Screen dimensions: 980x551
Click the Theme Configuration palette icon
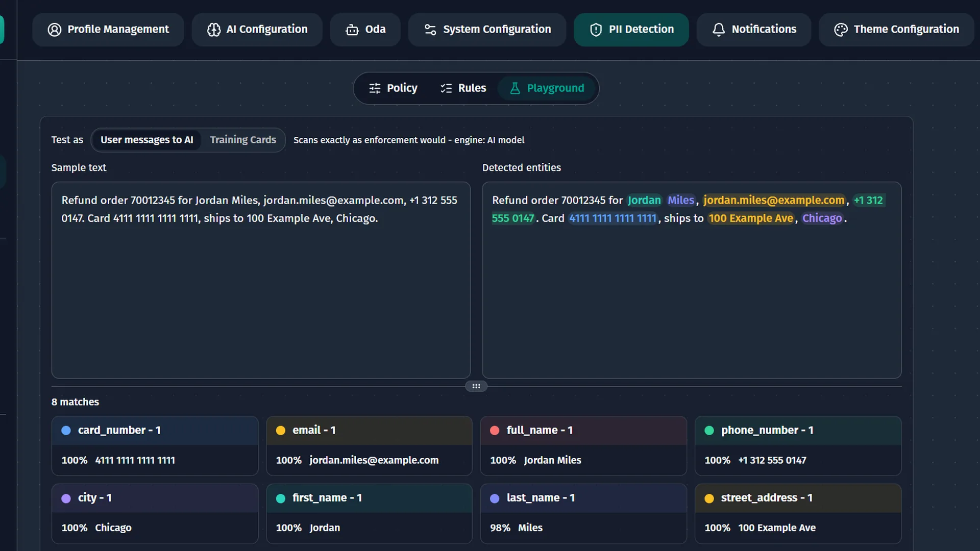point(841,30)
